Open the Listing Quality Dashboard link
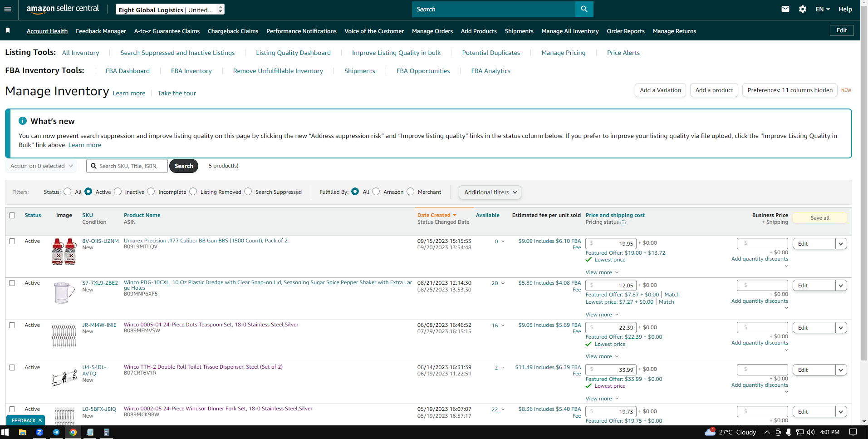This screenshot has width=868, height=439. [293, 53]
